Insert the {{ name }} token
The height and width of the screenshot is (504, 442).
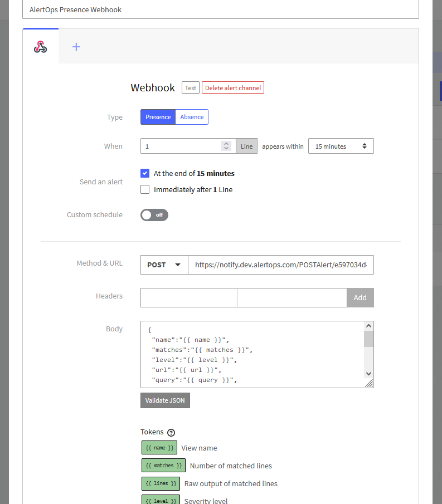tap(159, 448)
